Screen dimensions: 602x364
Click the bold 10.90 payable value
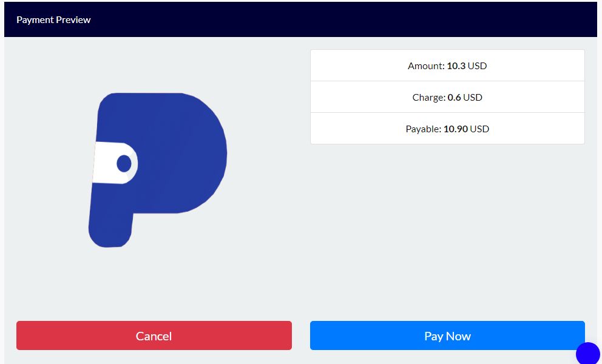pyautogui.click(x=456, y=129)
